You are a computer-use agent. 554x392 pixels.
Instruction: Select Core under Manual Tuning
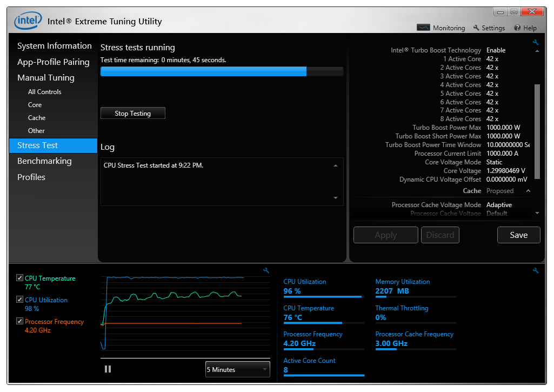35,105
